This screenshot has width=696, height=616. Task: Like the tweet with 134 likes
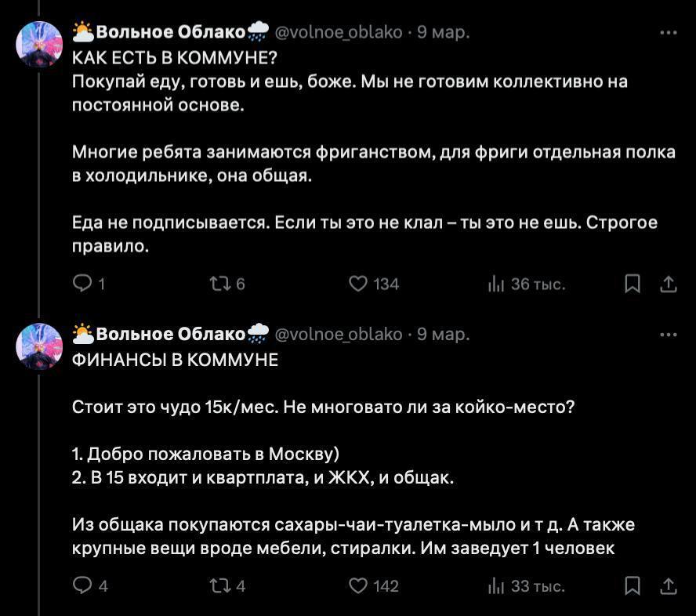point(358,284)
